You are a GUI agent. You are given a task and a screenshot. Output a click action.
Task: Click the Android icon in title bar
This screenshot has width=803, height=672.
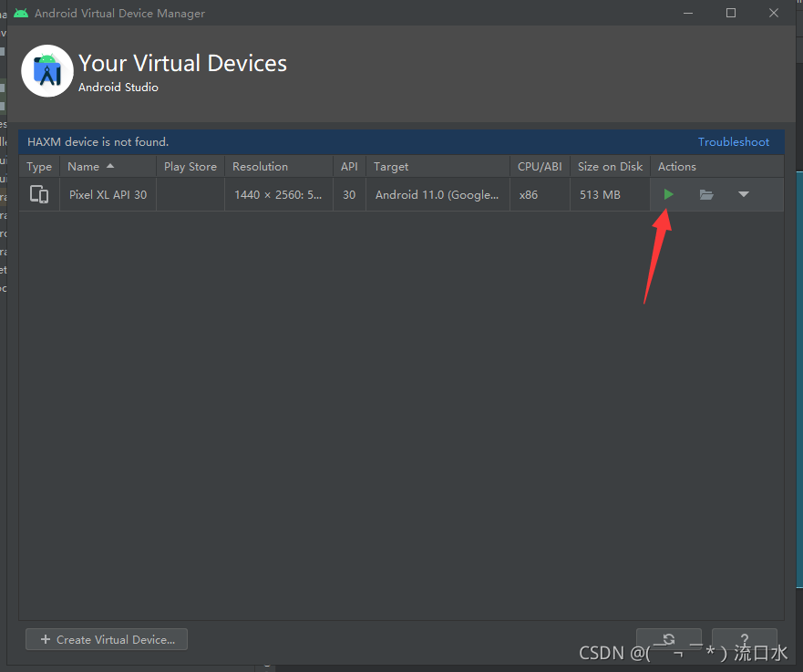(21, 13)
